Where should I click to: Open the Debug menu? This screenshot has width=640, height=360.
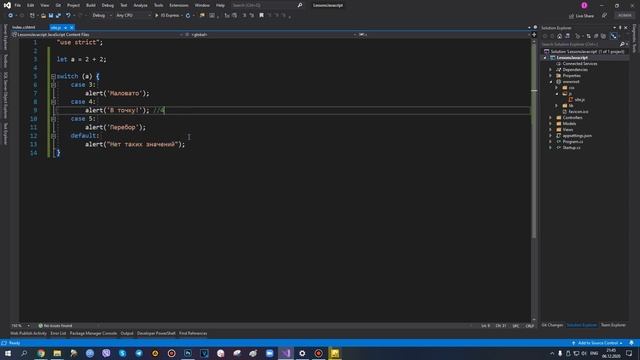coord(108,5)
